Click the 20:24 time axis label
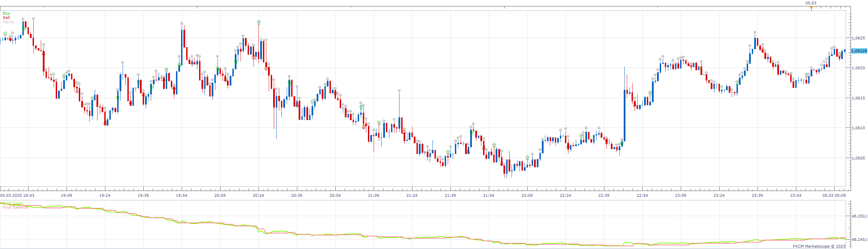Image resolution: width=868 pixels, height=249 pixels. point(258,195)
